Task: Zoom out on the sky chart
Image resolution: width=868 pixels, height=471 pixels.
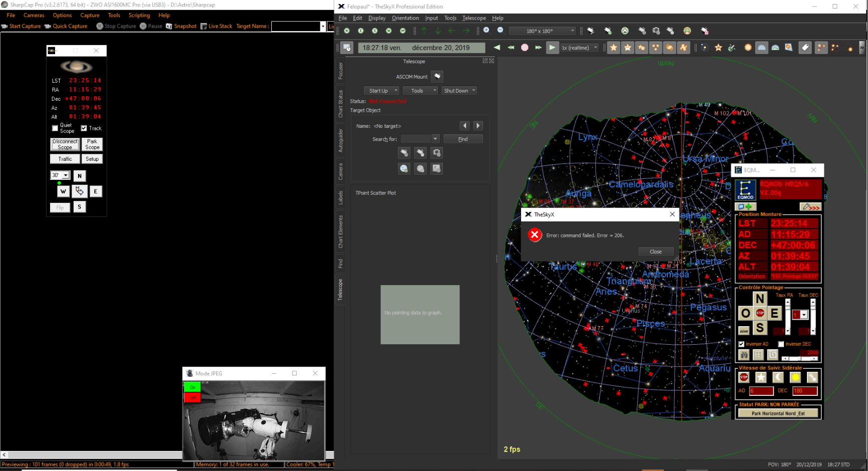Action: click(x=500, y=31)
